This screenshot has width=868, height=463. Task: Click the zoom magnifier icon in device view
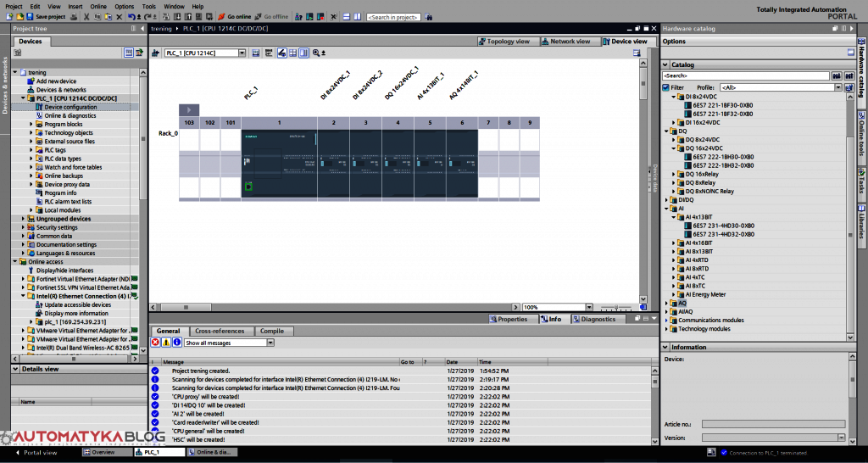click(x=316, y=53)
